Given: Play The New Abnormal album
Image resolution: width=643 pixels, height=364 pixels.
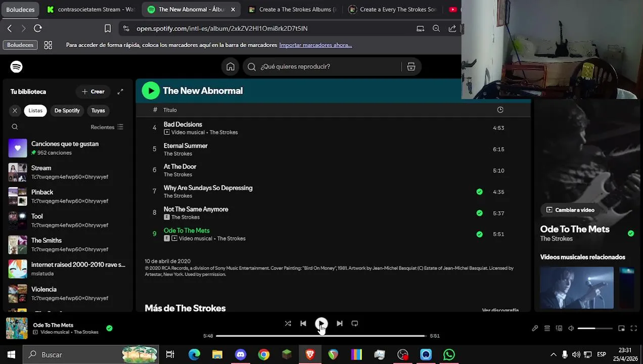Looking at the screenshot, I should 151,90.
